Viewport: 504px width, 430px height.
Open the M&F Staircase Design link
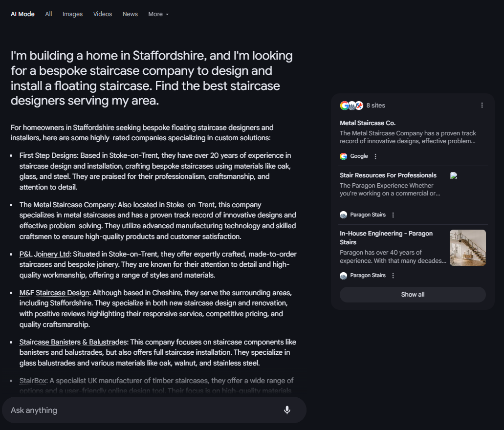pos(54,293)
